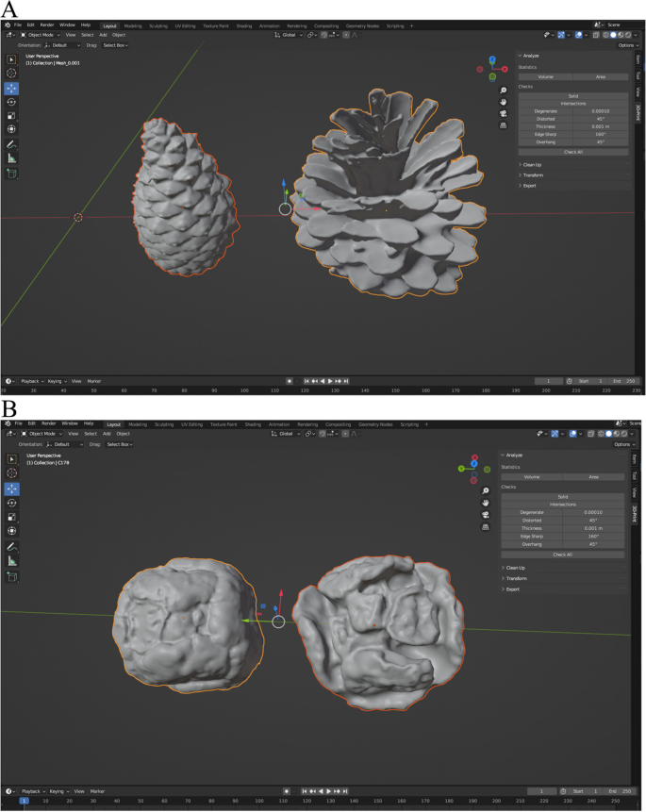Image resolution: width=646 pixels, height=812 pixels.
Task: Select the Rotate tool in window A
Action: pyautogui.click(x=12, y=102)
